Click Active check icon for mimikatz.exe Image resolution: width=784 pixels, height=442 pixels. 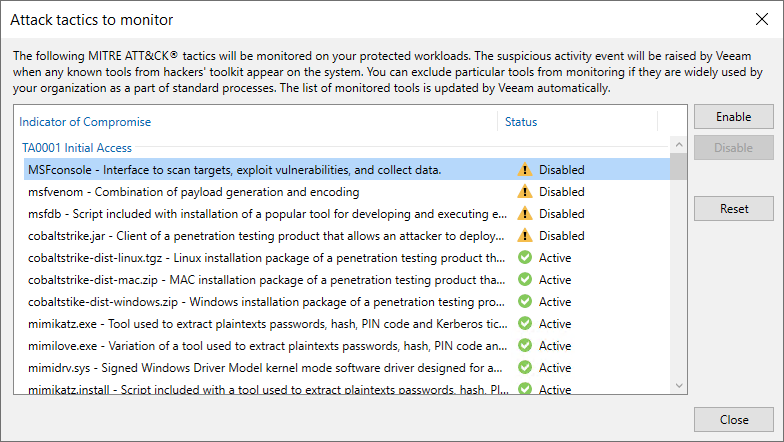525,324
